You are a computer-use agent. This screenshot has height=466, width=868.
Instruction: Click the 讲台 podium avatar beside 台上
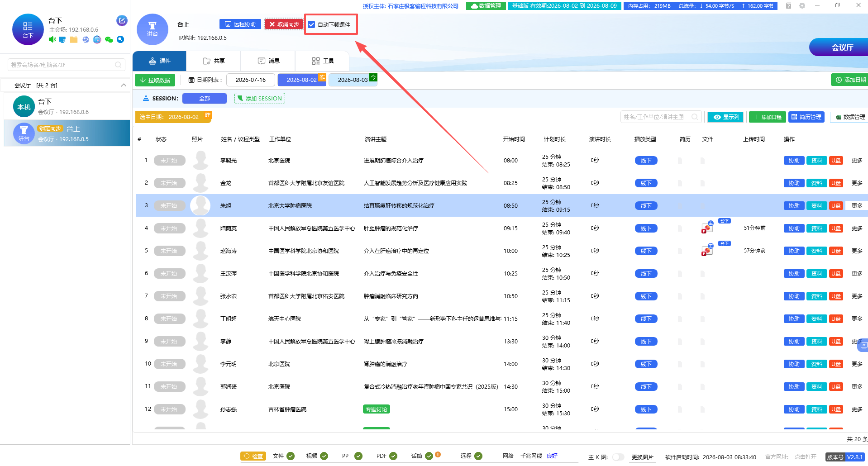(153, 29)
